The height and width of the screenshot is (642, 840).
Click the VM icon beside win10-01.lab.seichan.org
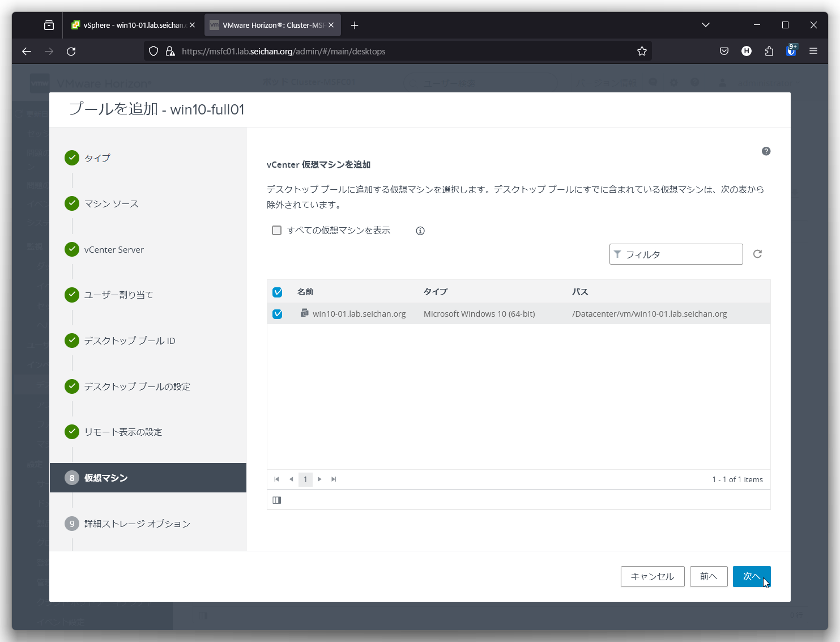tap(304, 313)
